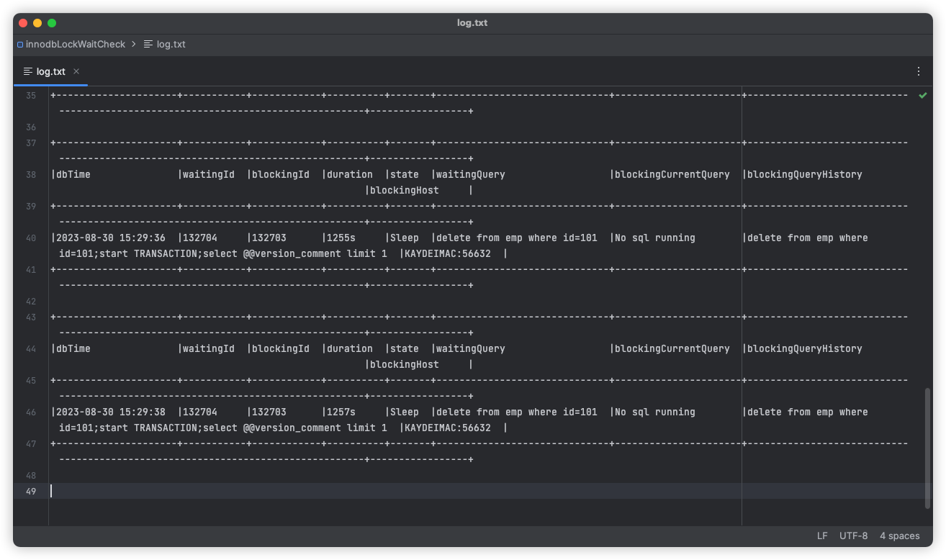Click blockingCurrentQuery header on line 44
The image size is (946, 560).
672,348
